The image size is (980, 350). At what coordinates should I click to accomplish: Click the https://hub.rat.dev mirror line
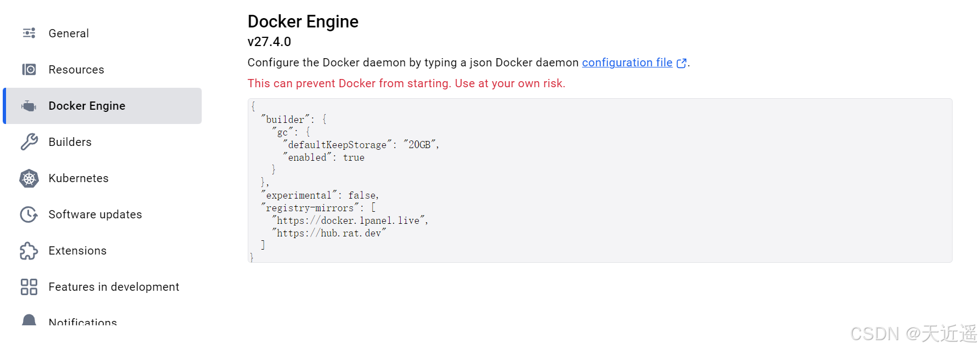[x=329, y=233]
